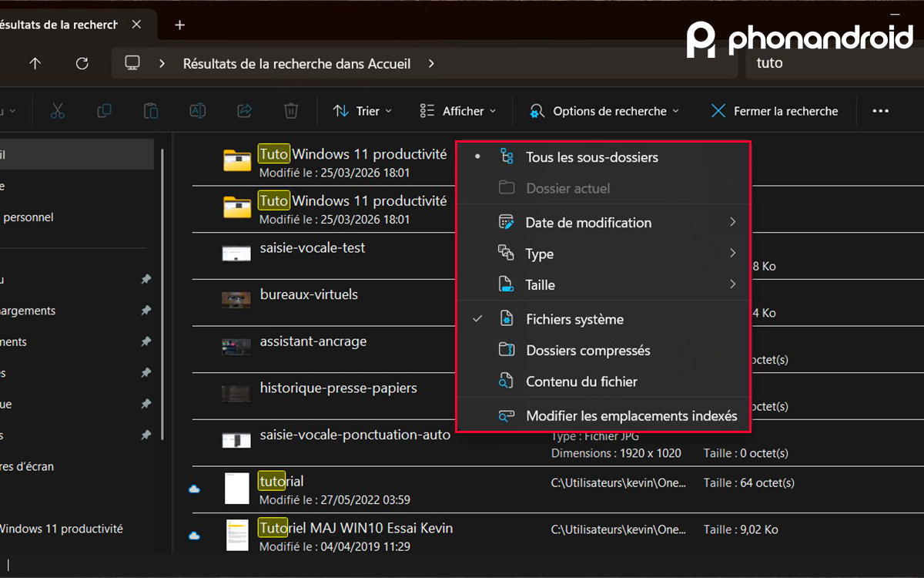Enable Dossiers compressés option
This screenshot has width=924, height=578.
click(588, 350)
